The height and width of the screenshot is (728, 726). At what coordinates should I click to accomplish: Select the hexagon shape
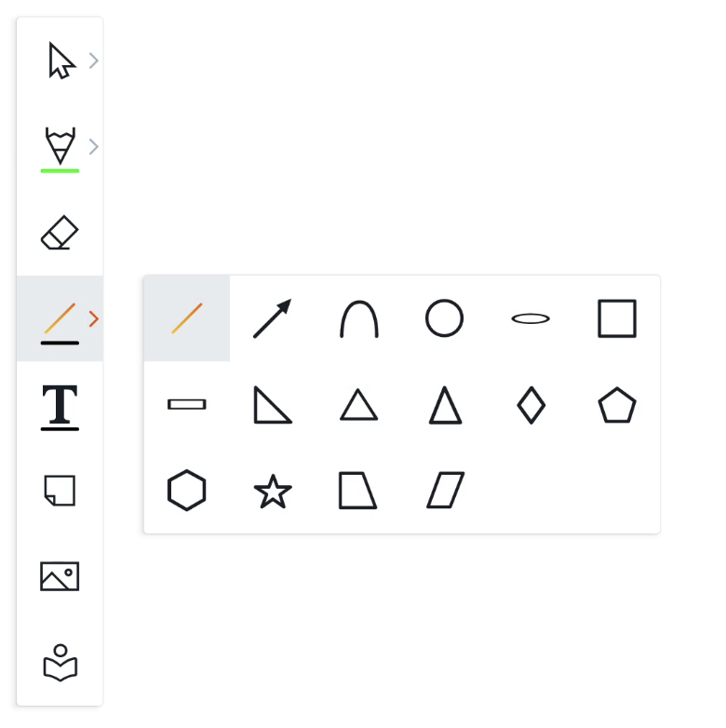pyautogui.click(x=186, y=491)
